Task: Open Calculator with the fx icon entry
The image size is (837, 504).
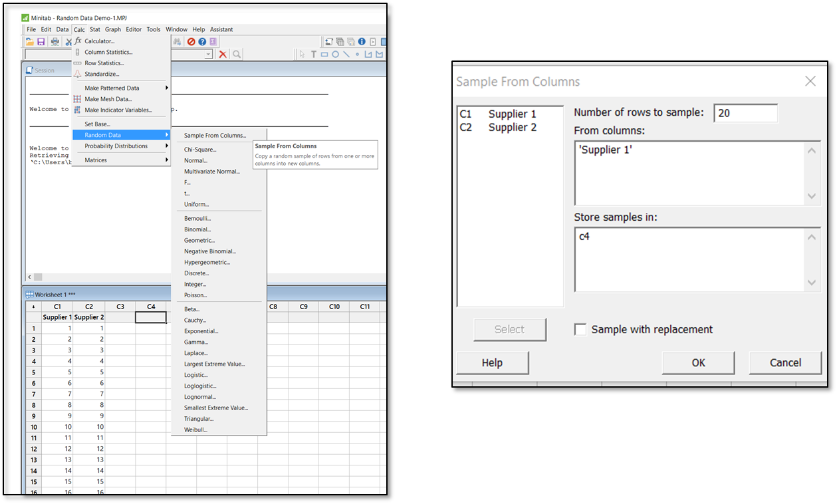Action: (99, 41)
